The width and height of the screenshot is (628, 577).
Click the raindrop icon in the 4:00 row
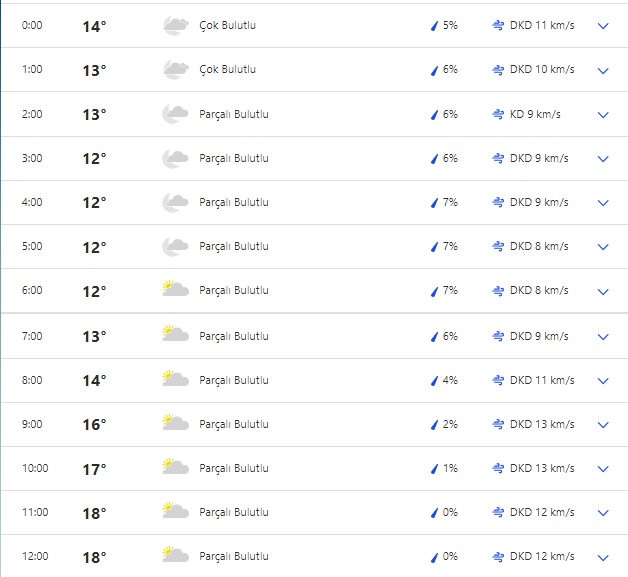click(434, 203)
